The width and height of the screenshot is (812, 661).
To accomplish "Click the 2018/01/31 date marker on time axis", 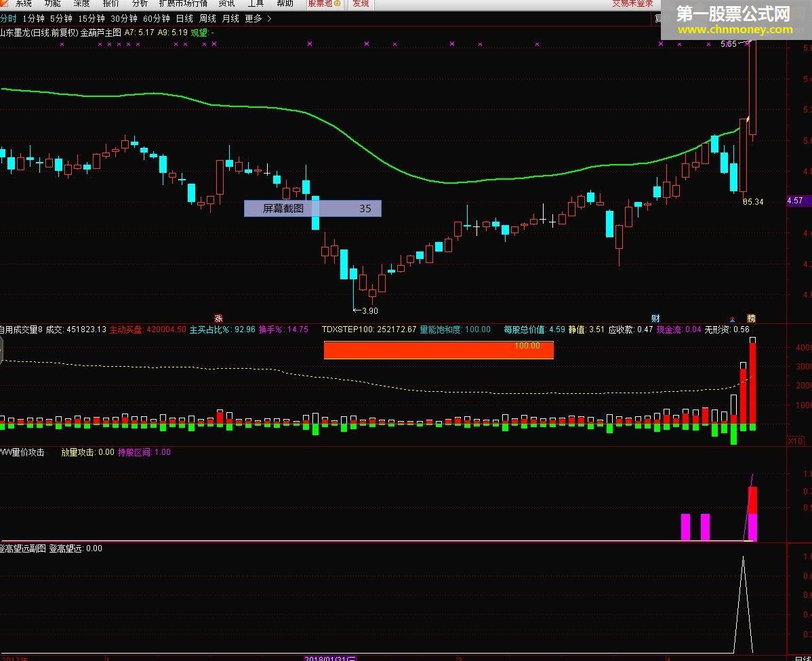I will coord(330,658).
